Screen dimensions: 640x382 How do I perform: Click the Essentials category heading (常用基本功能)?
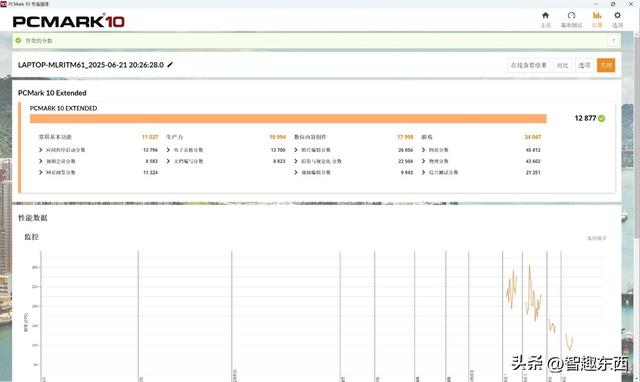point(55,137)
